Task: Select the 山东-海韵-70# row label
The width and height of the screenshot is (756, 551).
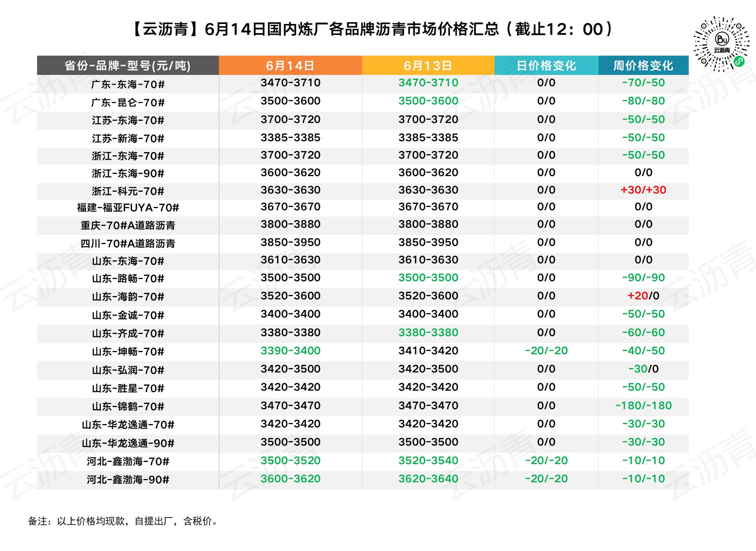Action: (x=128, y=297)
